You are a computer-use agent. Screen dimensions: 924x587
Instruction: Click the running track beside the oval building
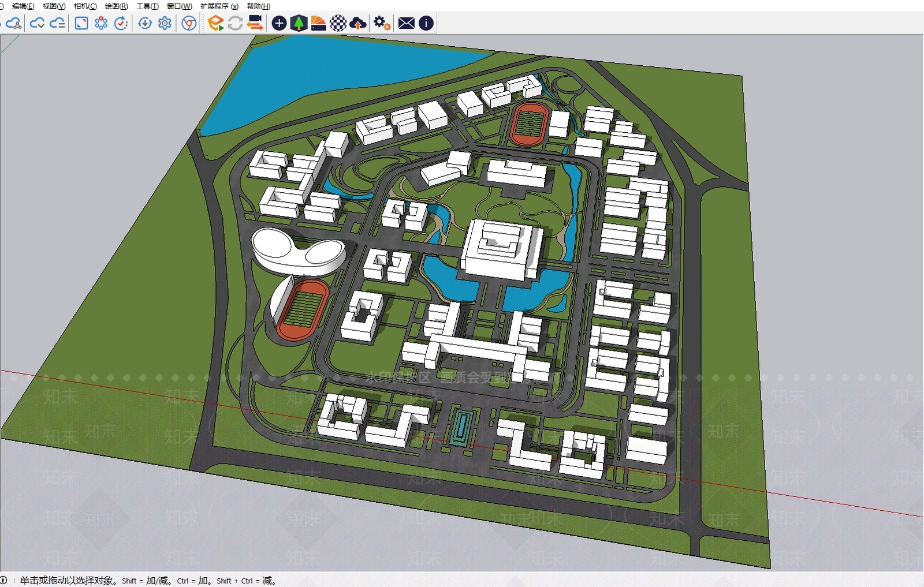[x=303, y=309]
